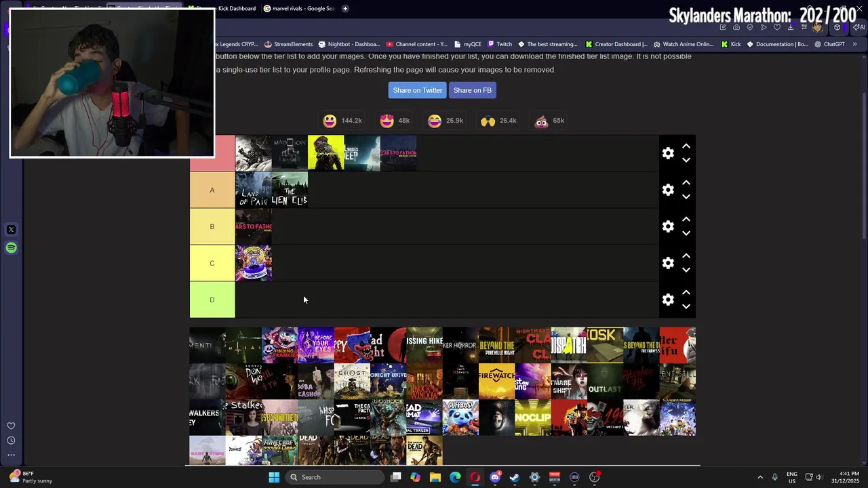868x488 pixels.
Task: Open Windows Start menu
Action: click(x=274, y=477)
